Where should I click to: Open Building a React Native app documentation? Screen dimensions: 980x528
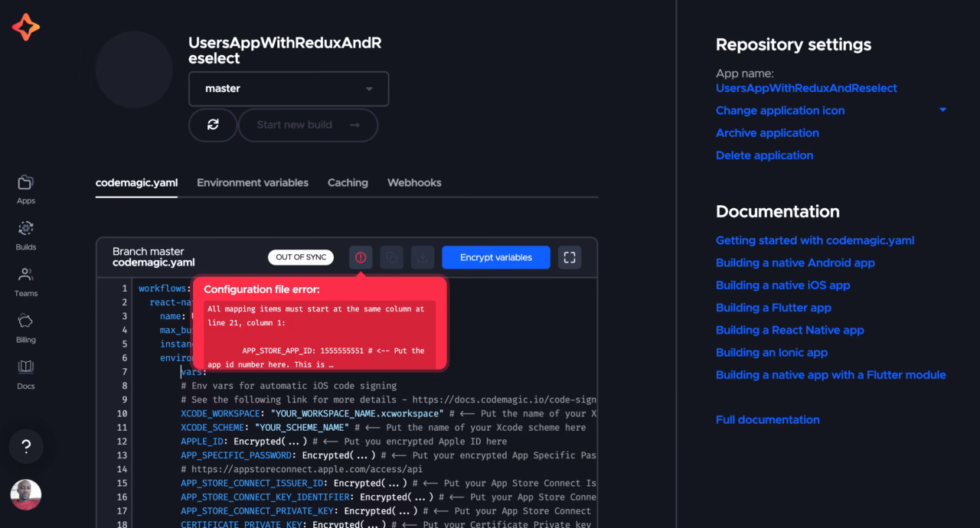[789, 330]
